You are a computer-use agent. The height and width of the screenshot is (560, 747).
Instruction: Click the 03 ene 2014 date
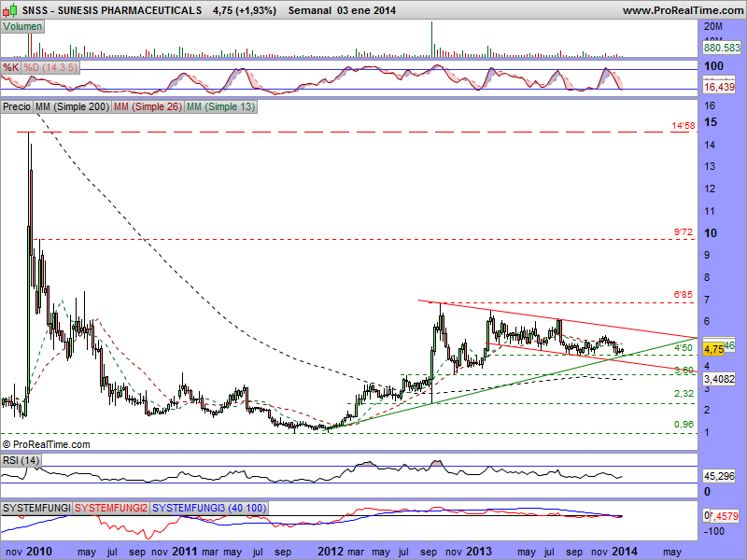366,10
